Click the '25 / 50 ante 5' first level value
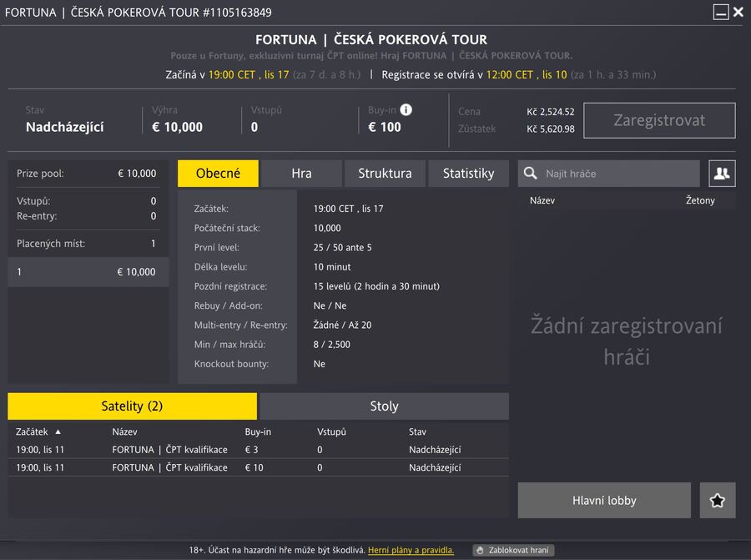 pos(342,247)
